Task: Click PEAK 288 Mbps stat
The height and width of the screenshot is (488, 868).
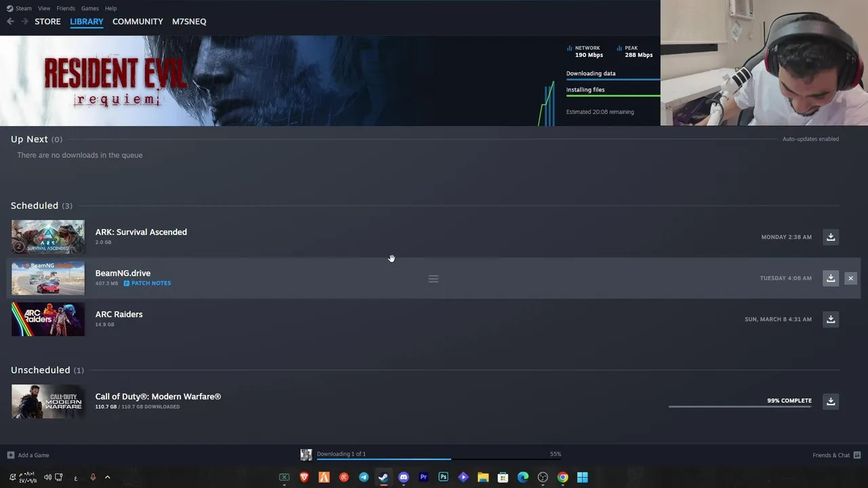Action: click(x=635, y=52)
